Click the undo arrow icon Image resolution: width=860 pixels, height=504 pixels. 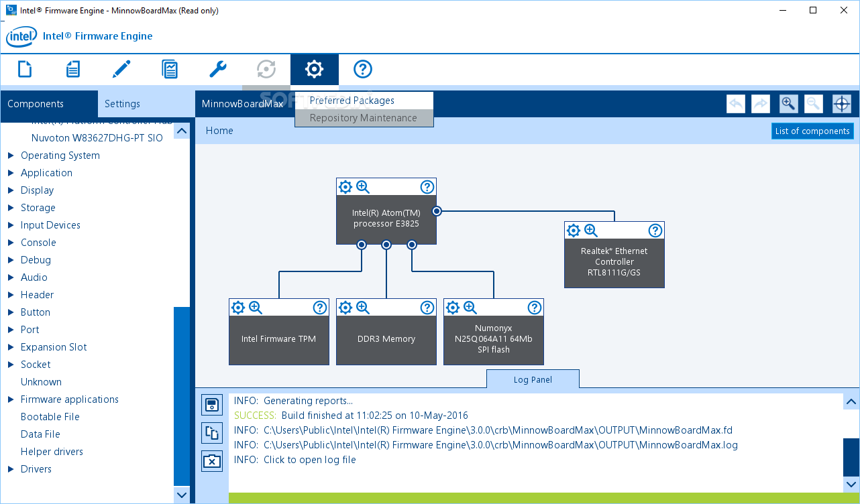point(736,104)
